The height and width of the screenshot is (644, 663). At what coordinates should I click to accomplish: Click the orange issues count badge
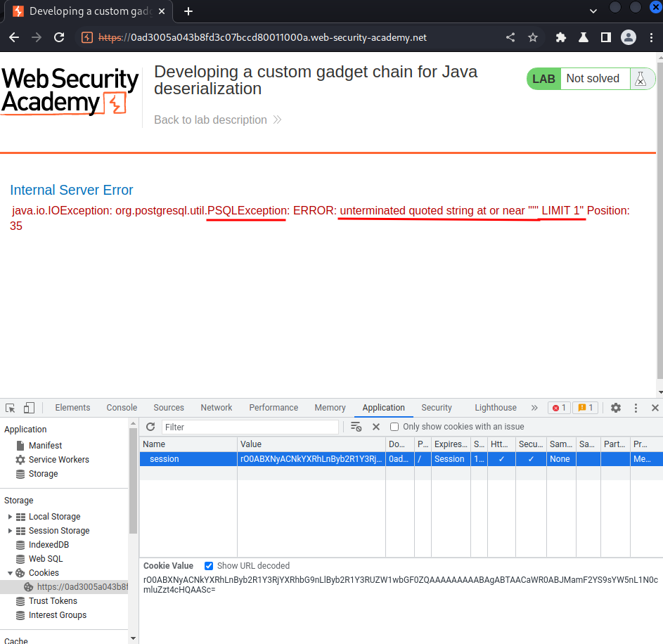pyautogui.click(x=585, y=408)
